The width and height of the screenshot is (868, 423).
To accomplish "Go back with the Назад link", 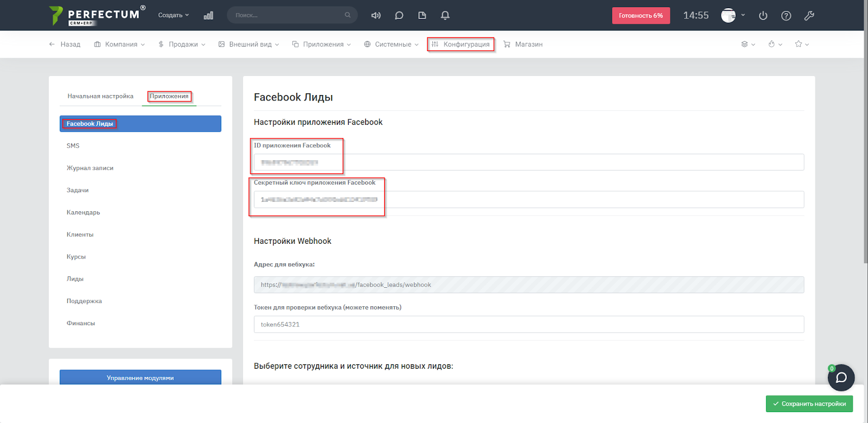I will coord(65,44).
